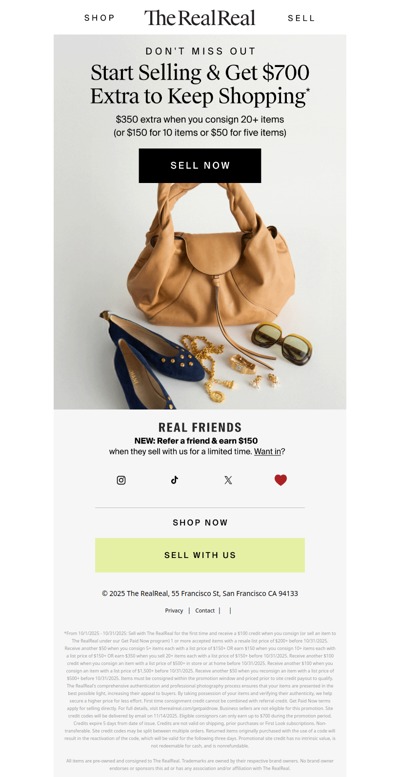Image resolution: width=400 pixels, height=777 pixels.
Task: Open the TikTok icon link
Action: click(x=174, y=480)
